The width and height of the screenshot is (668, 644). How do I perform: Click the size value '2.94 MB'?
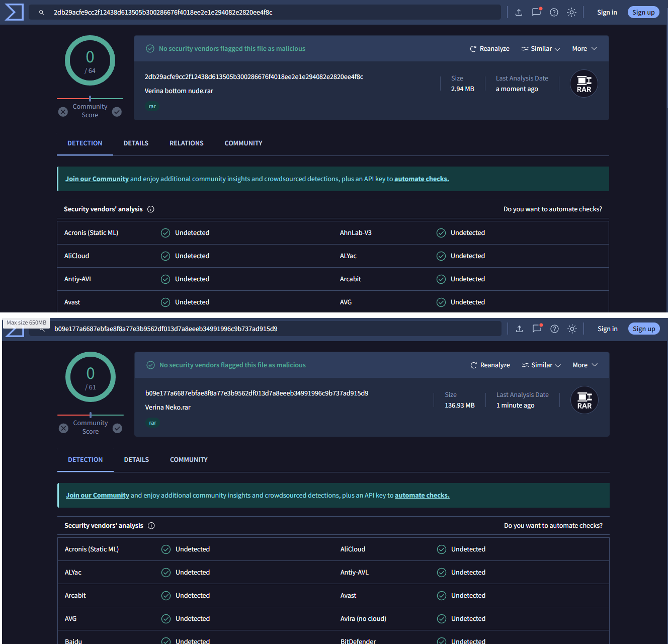[463, 89]
